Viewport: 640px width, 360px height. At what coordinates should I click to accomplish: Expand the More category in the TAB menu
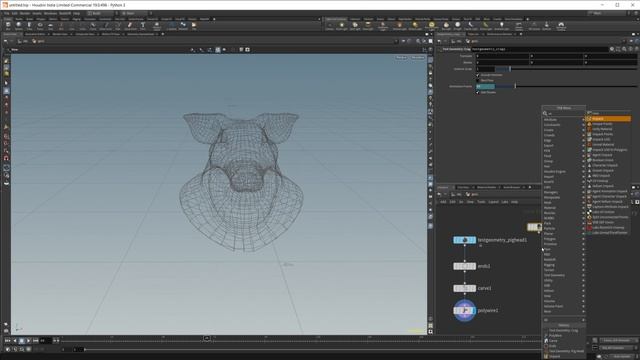point(564,311)
